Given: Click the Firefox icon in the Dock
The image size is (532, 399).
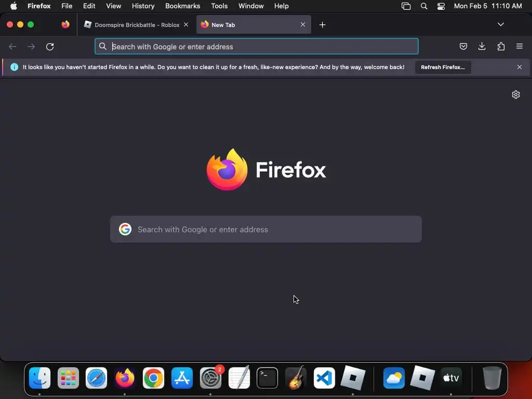Looking at the screenshot, I should pyautogui.click(x=125, y=378).
